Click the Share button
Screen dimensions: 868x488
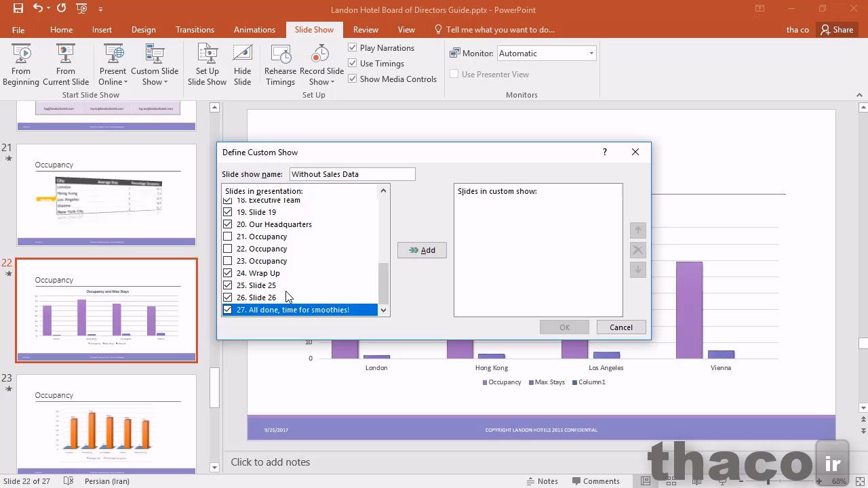click(x=835, y=29)
